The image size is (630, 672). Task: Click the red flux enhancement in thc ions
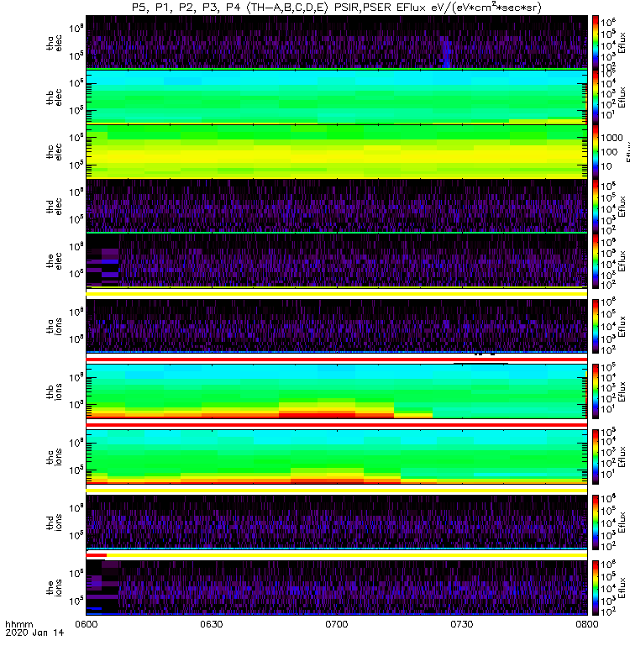tap(328, 480)
